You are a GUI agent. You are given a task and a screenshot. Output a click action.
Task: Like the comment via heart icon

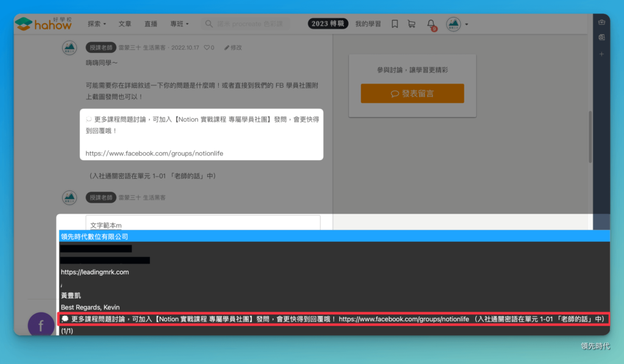(207, 47)
